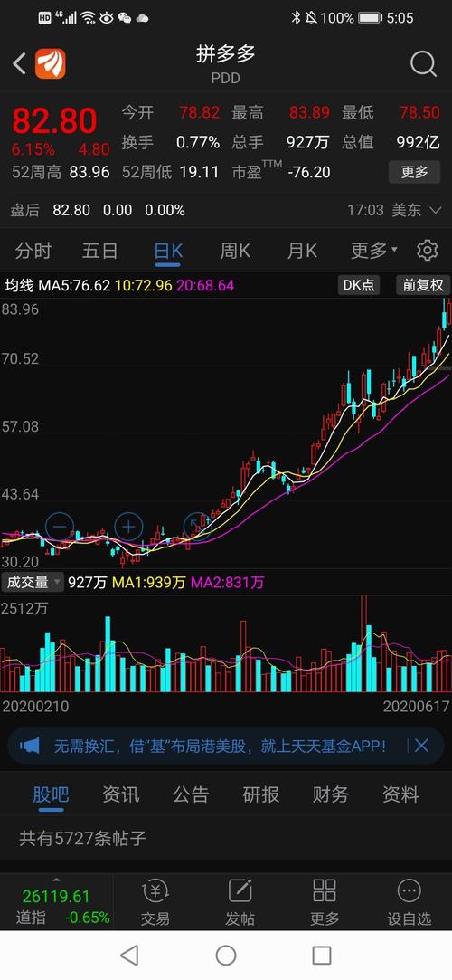Open the orange Eastmoney logo icon
Image resolution: width=452 pixels, height=980 pixels.
click(x=50, y=63)
